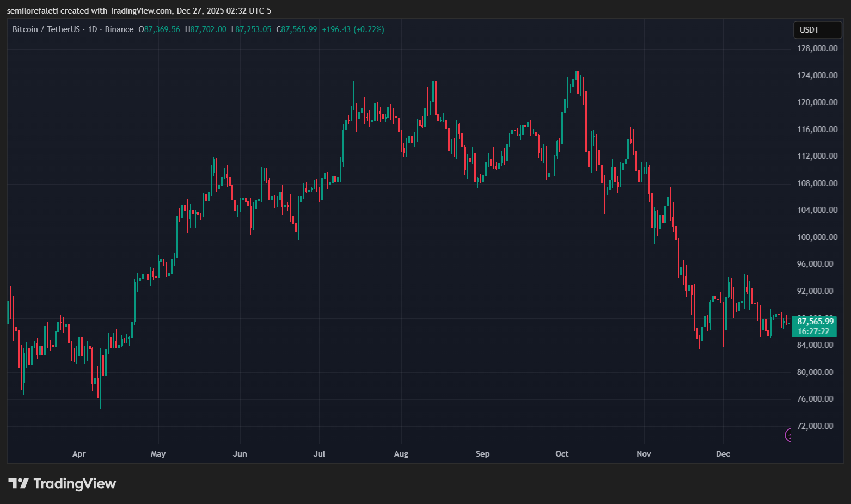Click the Jul label on the time axis
This screenshot has width=851, height=504.
[x=319, y=453]
